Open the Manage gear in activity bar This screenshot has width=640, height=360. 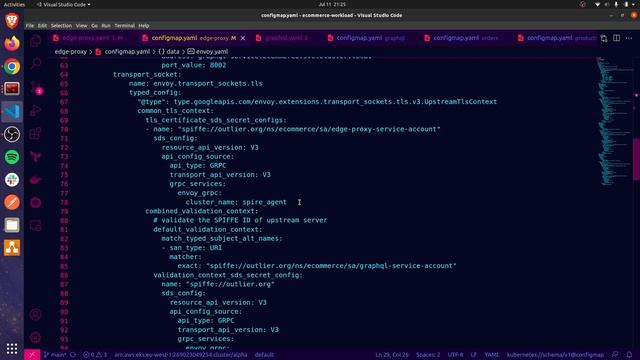tap(36, 338)
